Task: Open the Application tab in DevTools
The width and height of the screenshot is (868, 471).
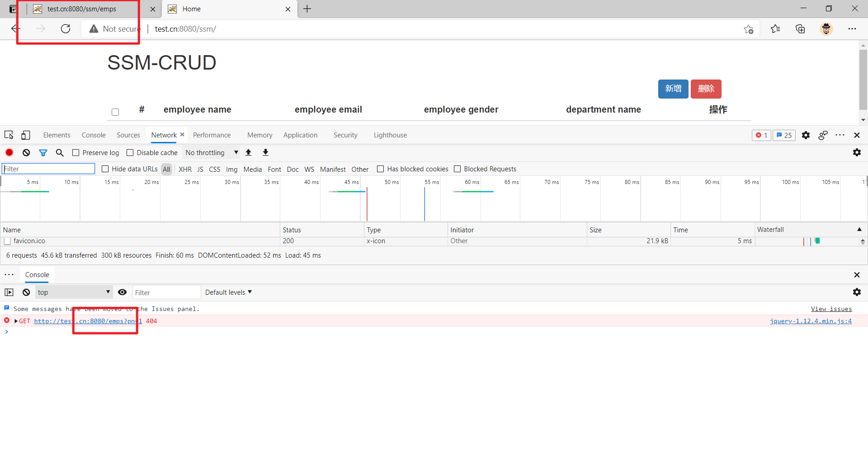Action: point(300,135)
